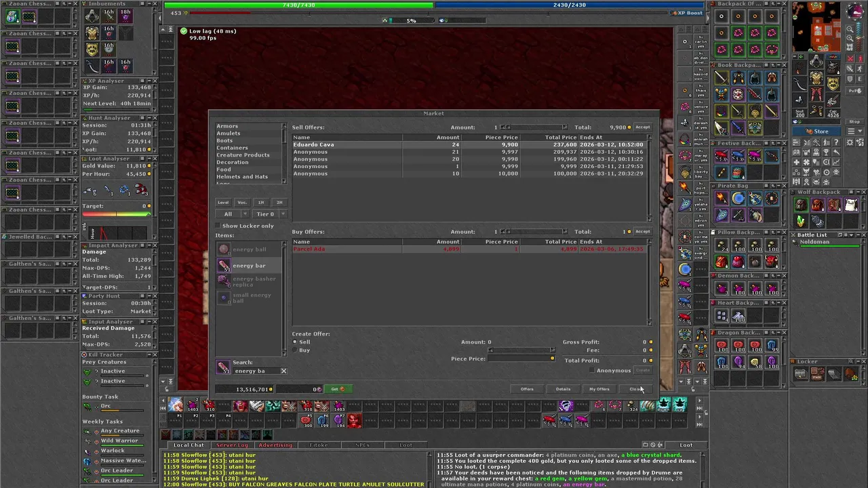Click the XP Boost button
868x488 pixels.
(x=687, y=13)
